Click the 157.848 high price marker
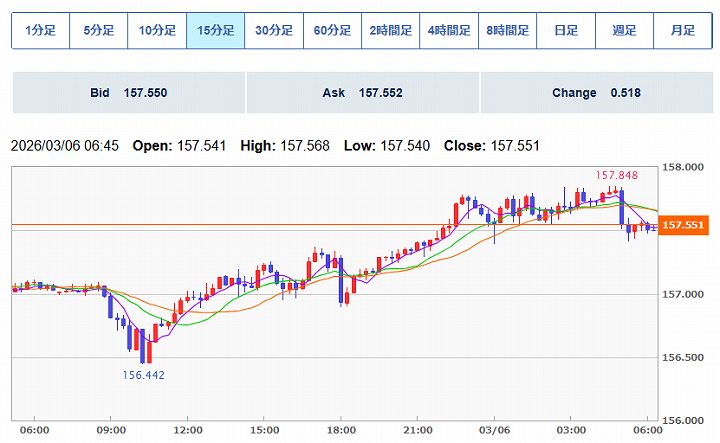Viewport: 720px width, 443px height. click(x=616, y=175)
